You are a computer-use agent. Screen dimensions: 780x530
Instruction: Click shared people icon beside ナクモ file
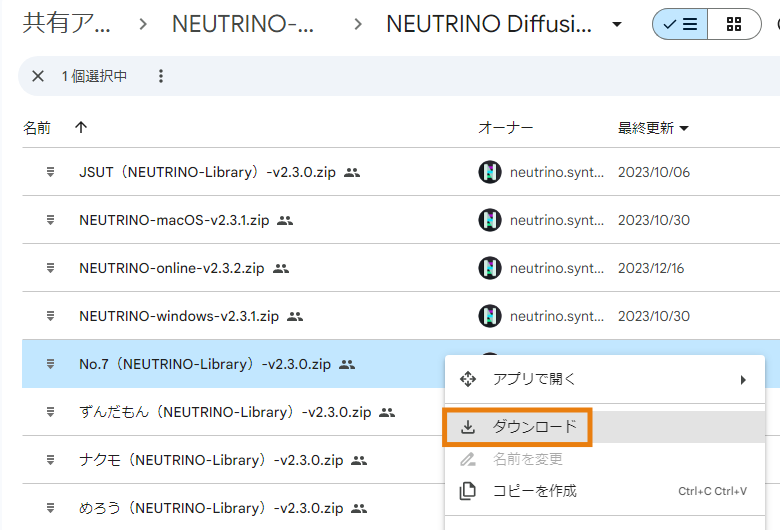(x=359, y=461)
